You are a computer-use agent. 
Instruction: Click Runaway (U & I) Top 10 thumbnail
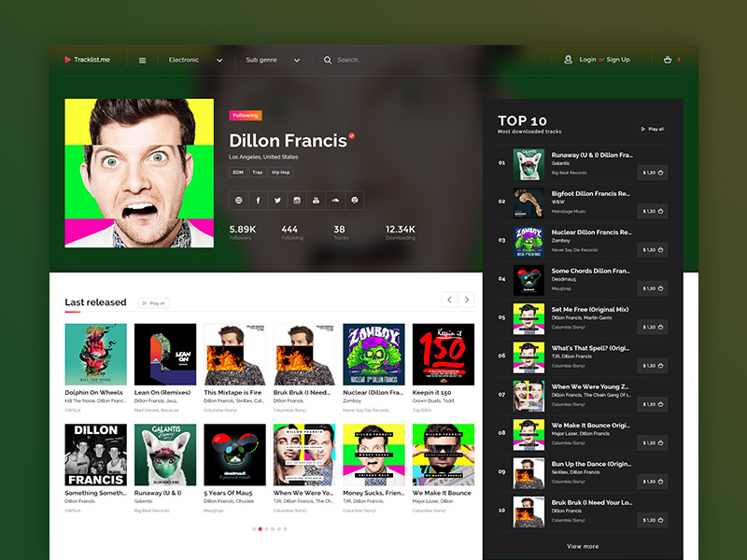(529, 165)
